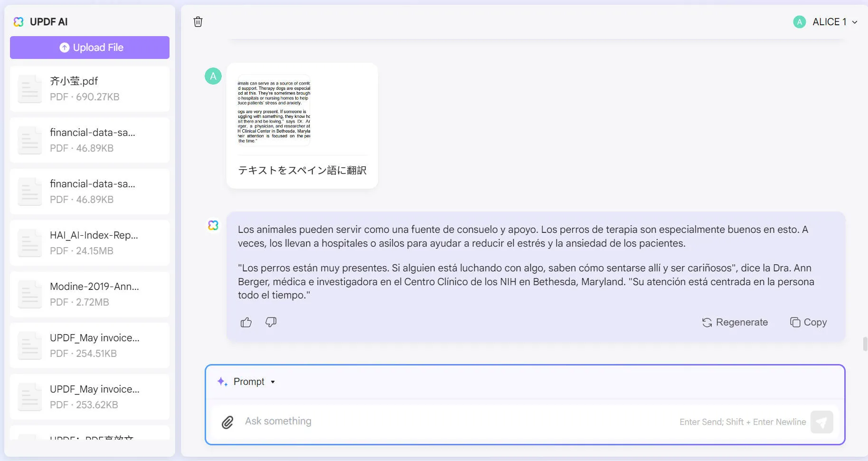Viewport: 868px width, 461px height.
Task: Click the send message paper-plane icon
Action: point(821,422)
